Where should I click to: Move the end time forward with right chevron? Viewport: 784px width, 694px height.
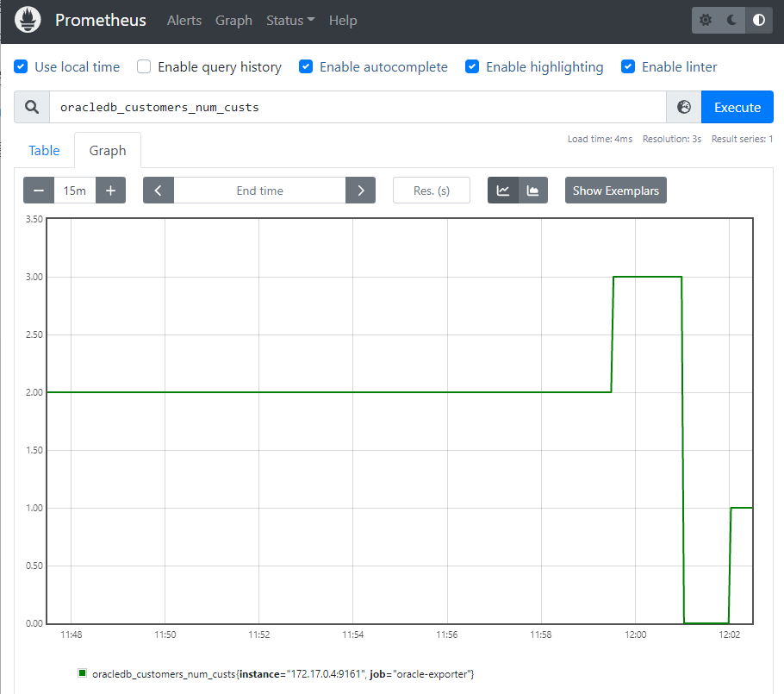360,191
